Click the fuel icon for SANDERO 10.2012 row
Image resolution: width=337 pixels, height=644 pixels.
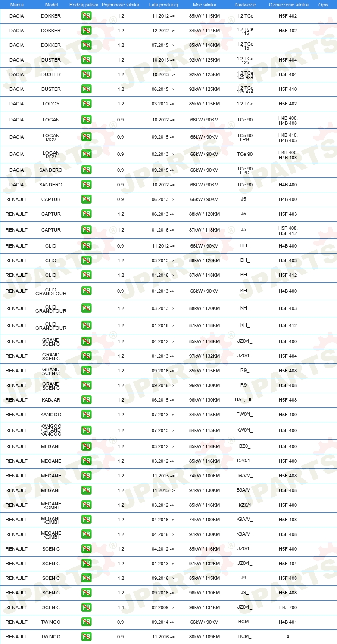point(86,185)
